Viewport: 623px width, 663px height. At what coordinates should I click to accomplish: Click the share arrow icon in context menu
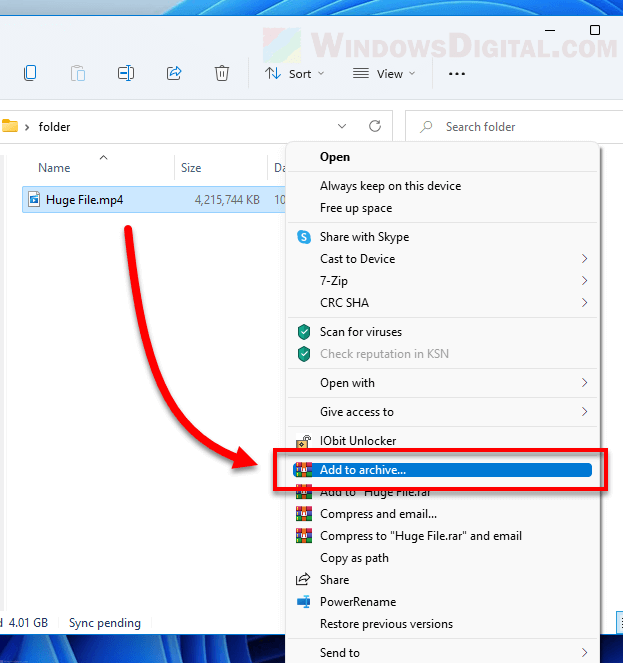[x=303, y=579]
